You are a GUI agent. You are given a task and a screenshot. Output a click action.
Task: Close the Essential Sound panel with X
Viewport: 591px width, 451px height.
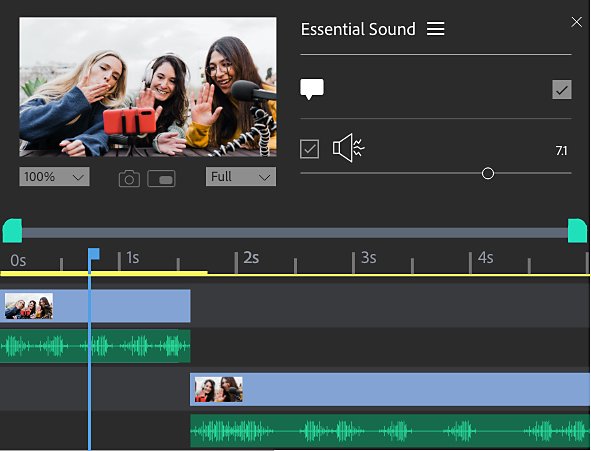pos(576,22)
